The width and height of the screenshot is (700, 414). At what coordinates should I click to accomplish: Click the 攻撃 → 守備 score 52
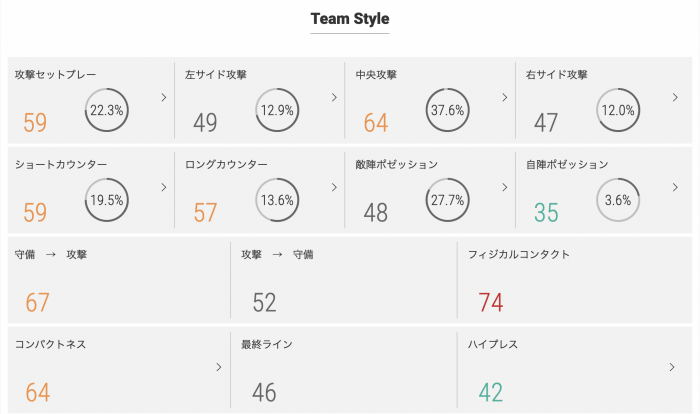264,303
